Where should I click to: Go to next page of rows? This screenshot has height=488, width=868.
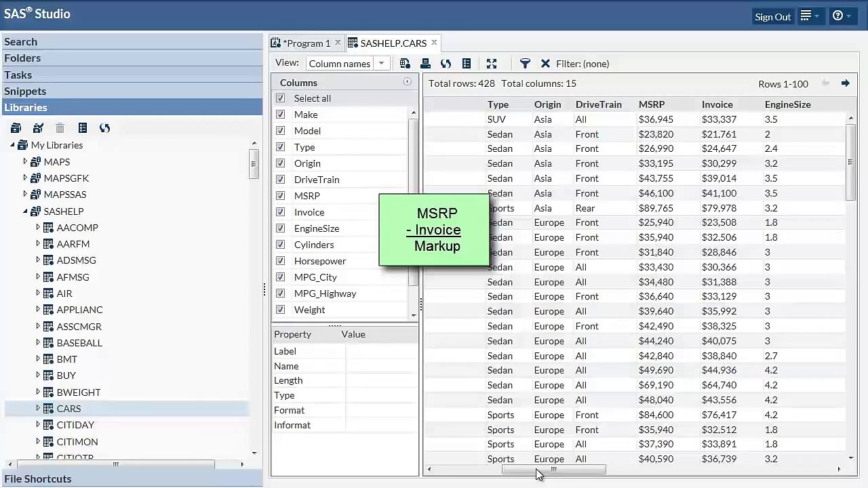tap(845, 83)
